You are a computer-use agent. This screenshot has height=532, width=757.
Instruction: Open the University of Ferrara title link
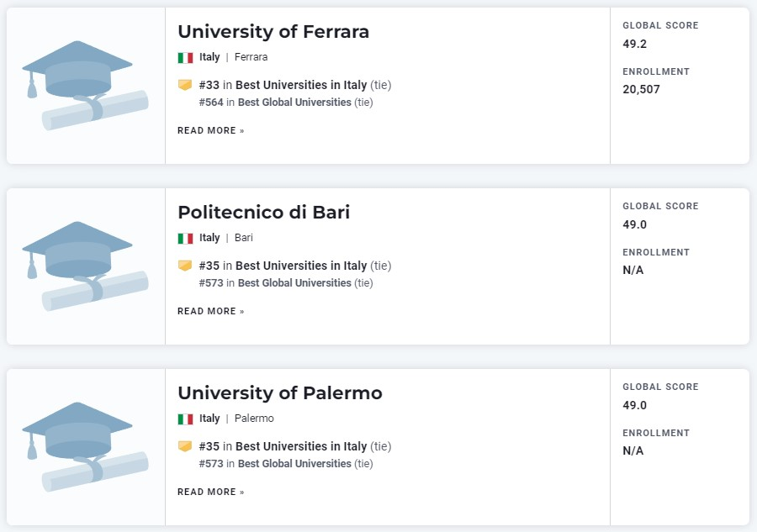click(x=273, y=32)
